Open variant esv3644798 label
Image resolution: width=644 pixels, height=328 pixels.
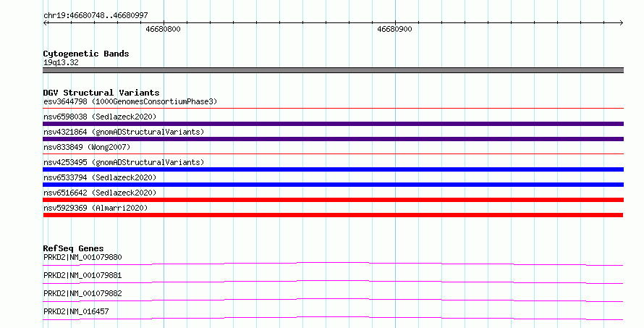click(x=130, y=101)
